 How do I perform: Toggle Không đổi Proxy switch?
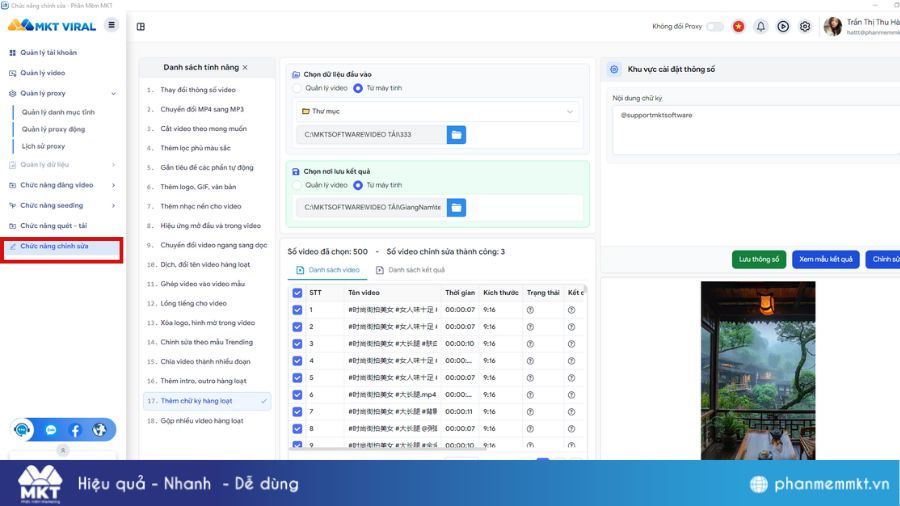coord(715,26)
